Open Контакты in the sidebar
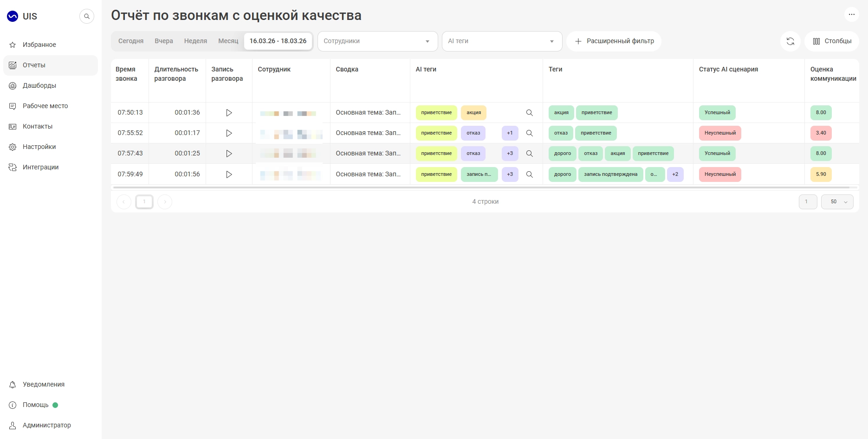This screenshot has width=868, height=439. point(51,126)
